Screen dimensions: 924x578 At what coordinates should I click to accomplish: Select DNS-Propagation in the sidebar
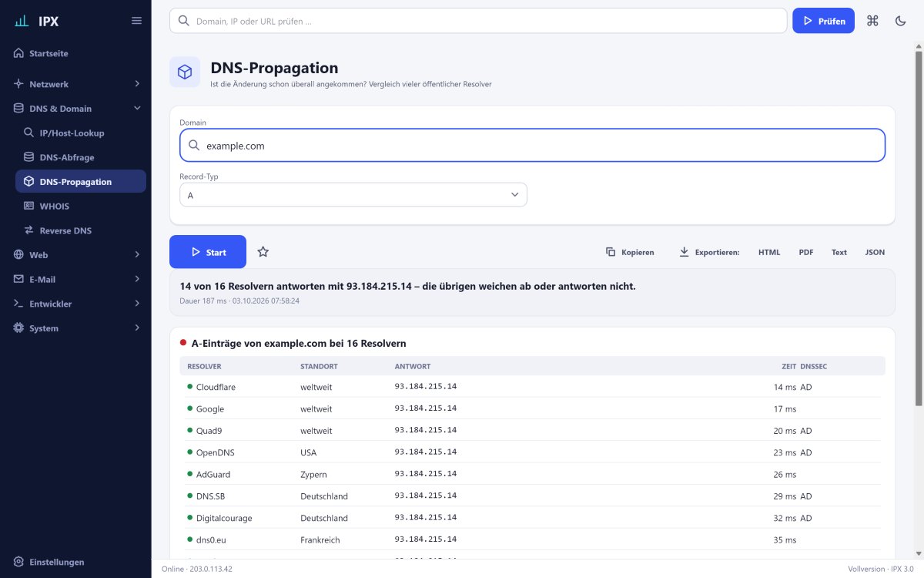point(81,182)
